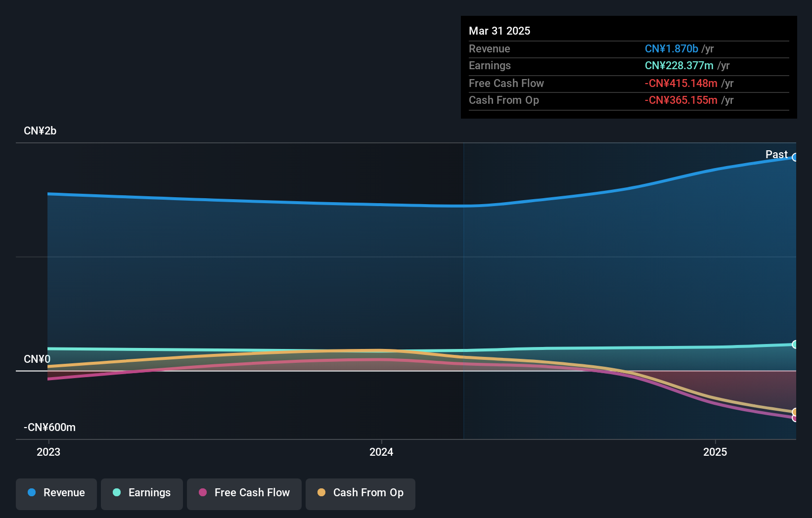Image resolution: width=812 pixels, height=518 pixels.
Task: Toggle the Revenue legend button
Action: point(56,493)
